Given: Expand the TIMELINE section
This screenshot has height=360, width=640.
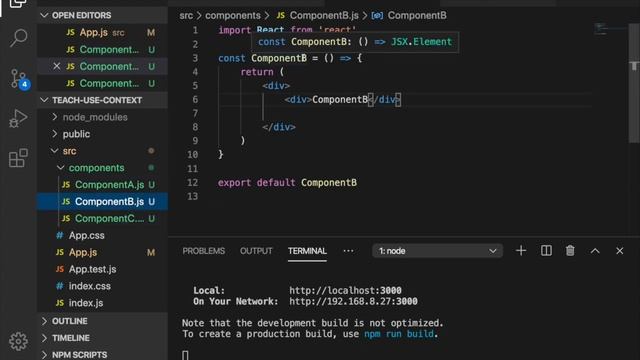Looking at the screenshot, I should [x=102, y=338].
